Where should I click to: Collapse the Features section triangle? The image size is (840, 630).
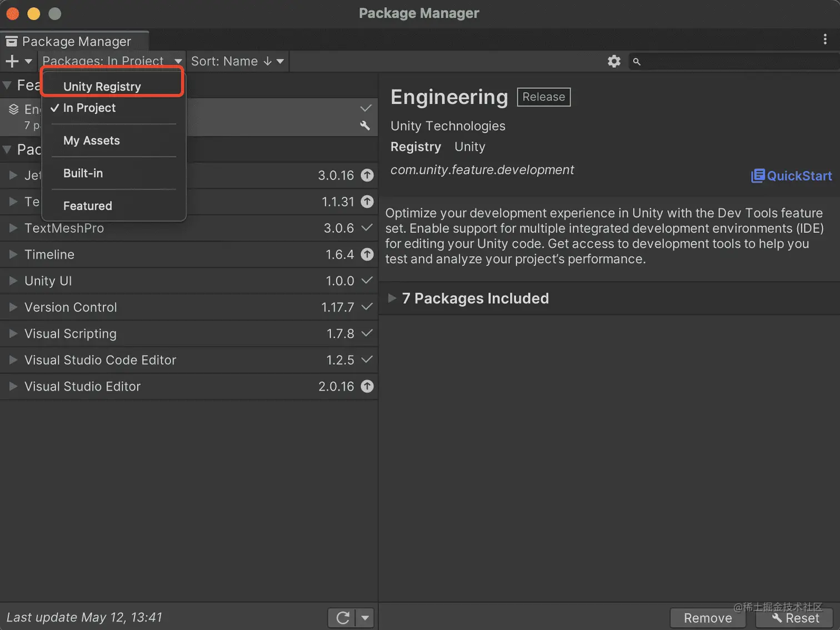click(7, 86)
